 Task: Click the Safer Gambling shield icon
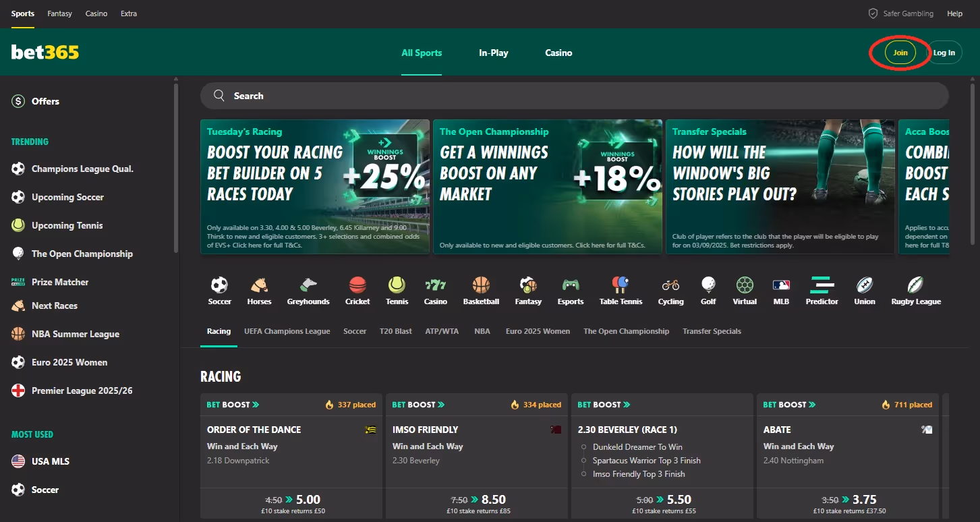pos(873,13)
